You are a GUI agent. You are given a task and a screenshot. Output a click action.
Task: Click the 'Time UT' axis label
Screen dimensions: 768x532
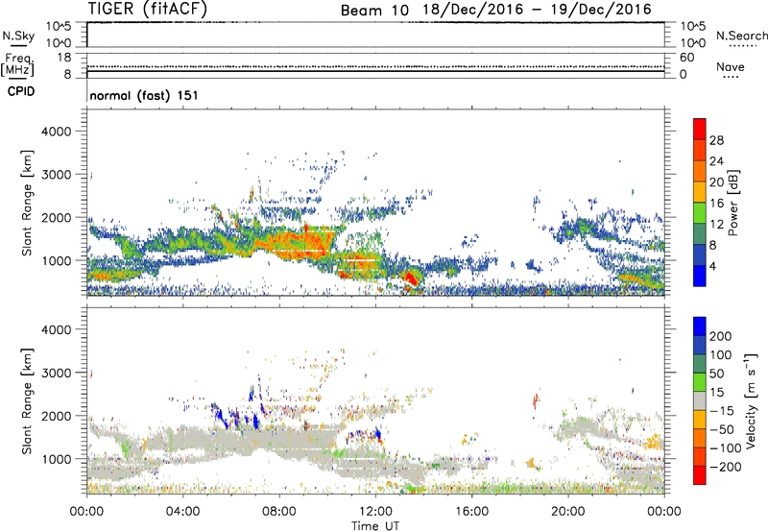click(x=375, y=526)
